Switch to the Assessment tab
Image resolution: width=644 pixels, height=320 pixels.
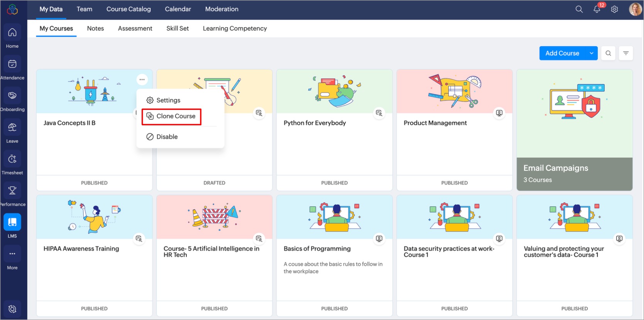[135, 29]
